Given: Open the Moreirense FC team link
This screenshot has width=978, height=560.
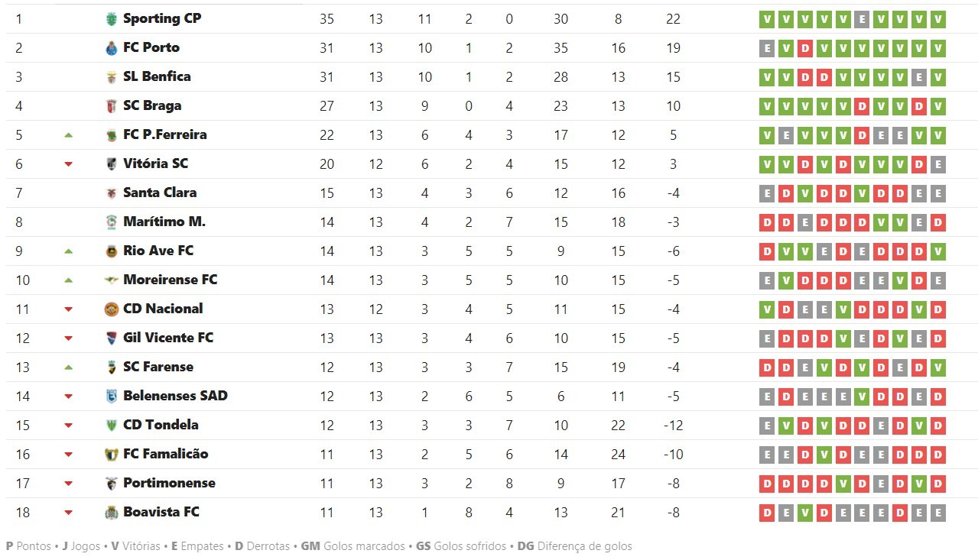Looking at the screenshot, I should (x=170, y=280).
